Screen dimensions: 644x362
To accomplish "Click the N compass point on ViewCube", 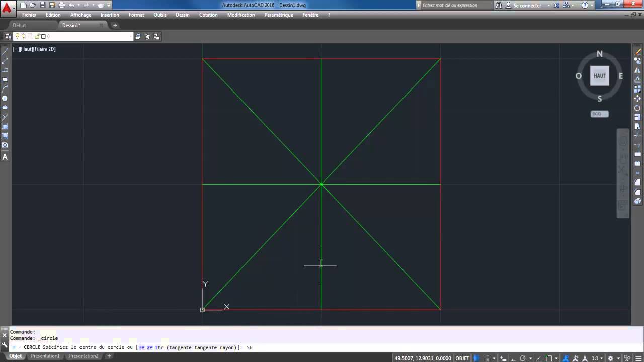I will pyautogui.click(x=599, y=54).
